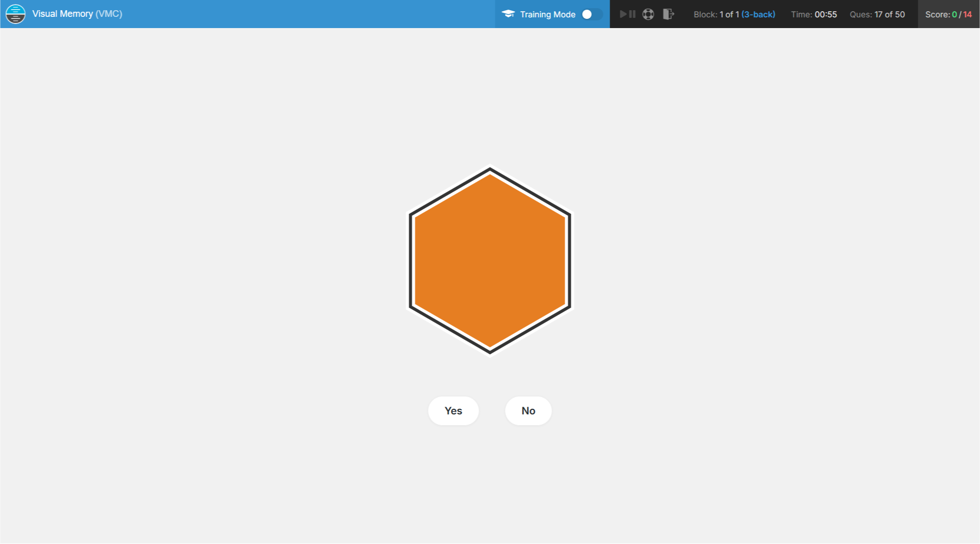Answer No to the current shape

528,411
